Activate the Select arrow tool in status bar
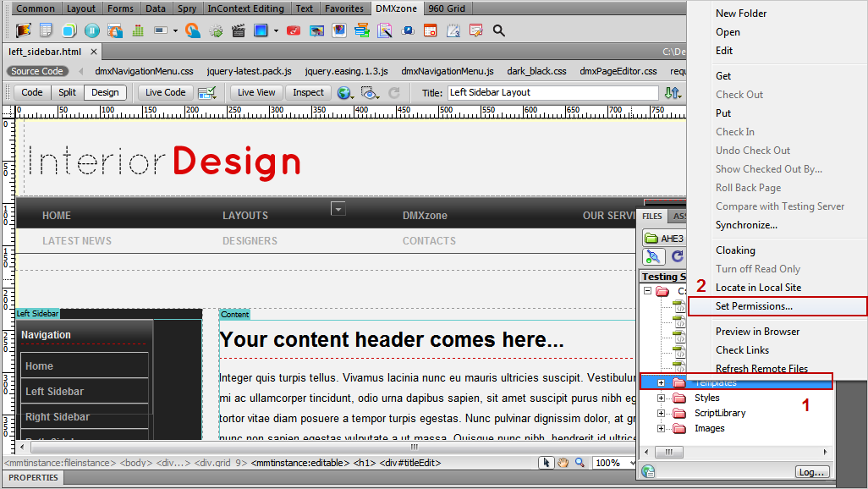Screen dimensions: 868x489 [547, 463]
